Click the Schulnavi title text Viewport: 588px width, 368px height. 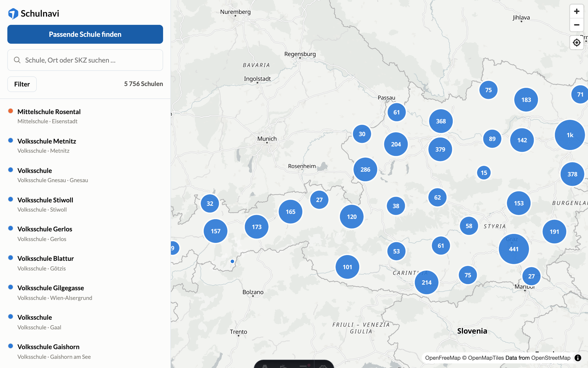pos(40,14)
